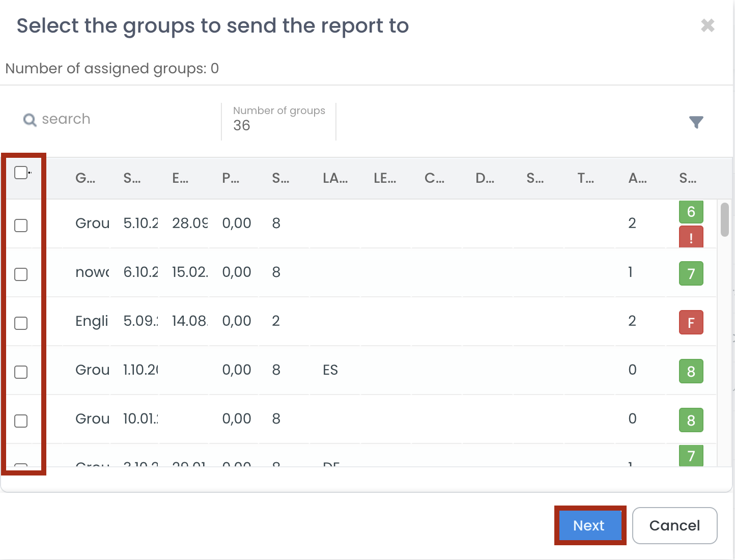Toggle the select-all checkbox in table header

[x=21, y=173]
